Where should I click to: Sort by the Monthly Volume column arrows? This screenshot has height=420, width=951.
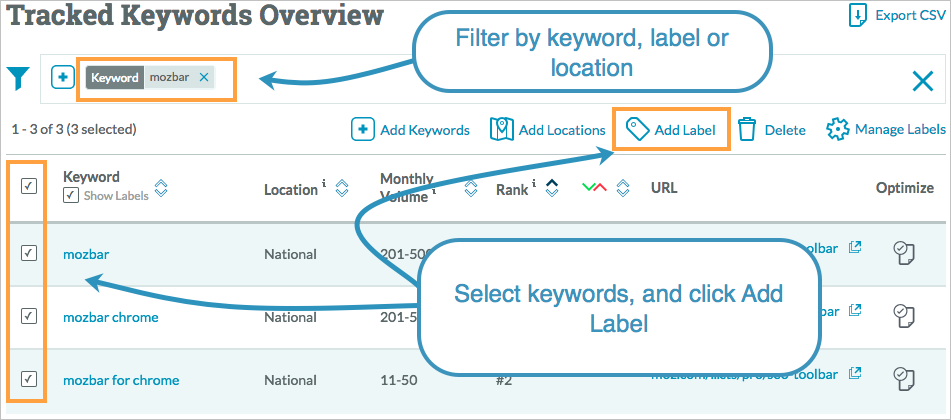click(470, 188)
